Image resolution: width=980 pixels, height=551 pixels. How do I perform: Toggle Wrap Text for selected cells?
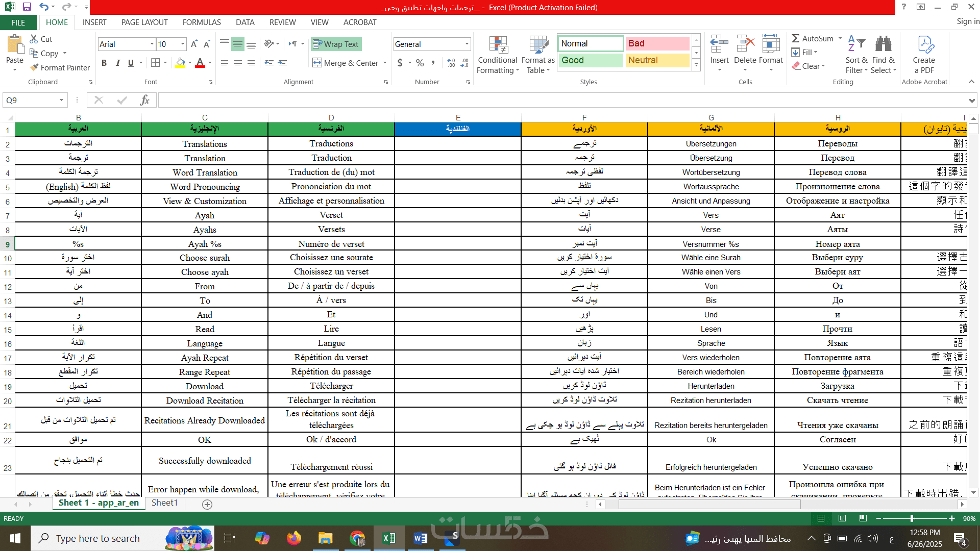point(335,44)
